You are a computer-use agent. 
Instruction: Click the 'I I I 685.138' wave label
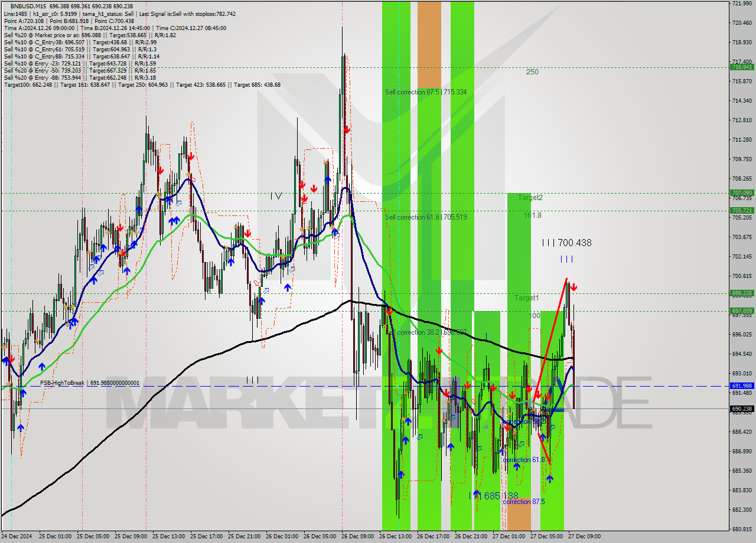[494, 496]
